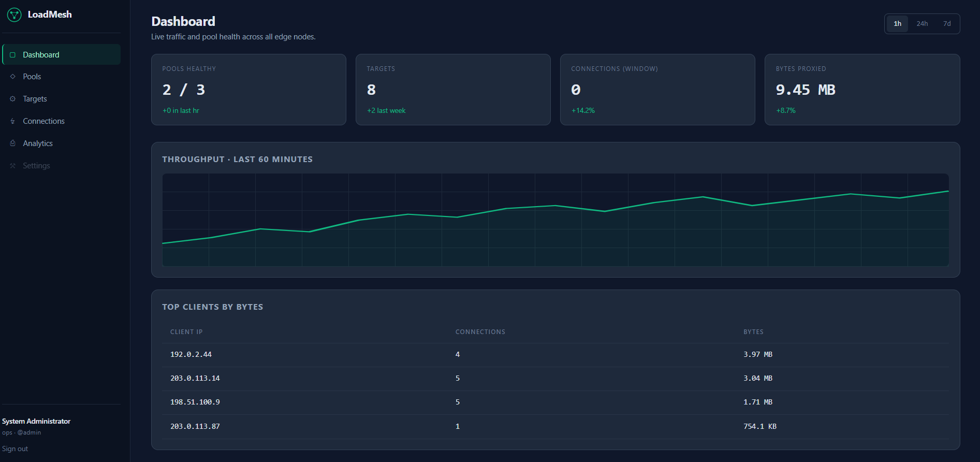Click the Sign out link

pyautogui.click(x=15, y=449)
